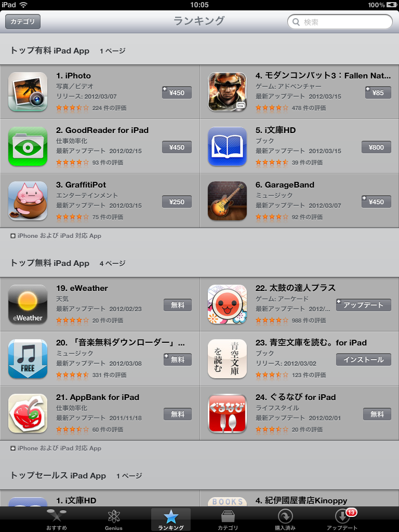This screenshot has height=532, width=399.
Task: Go to the 購入済み tab
Action: click(285, 520)
